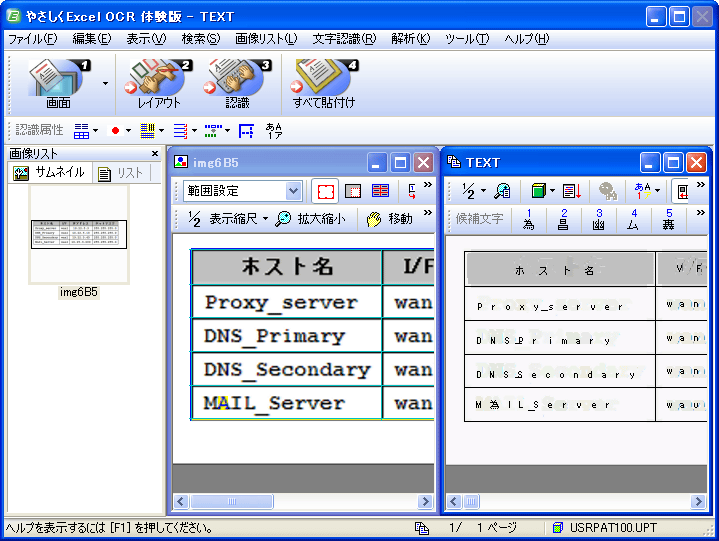Expand the table attribute dropdown arrow
The image size is (719, 541).
click(95, 131)
